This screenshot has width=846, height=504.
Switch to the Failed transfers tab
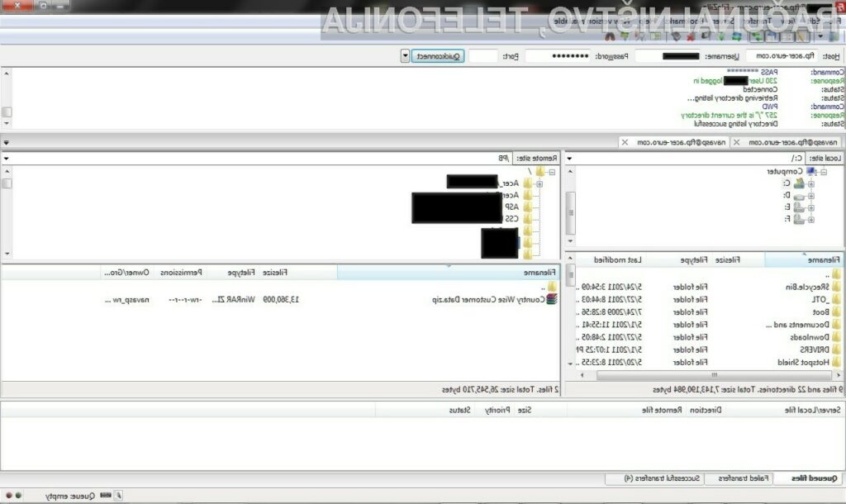743,478
